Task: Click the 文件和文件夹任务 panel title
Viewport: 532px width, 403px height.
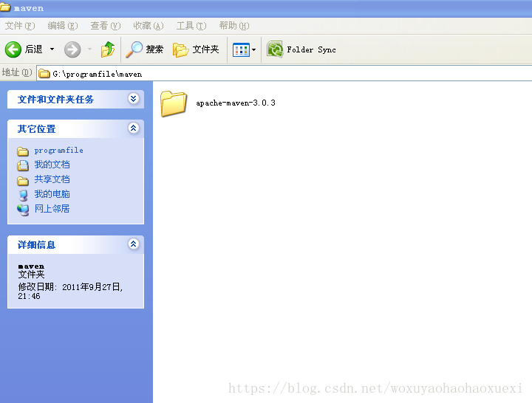Action: (55, 100)
